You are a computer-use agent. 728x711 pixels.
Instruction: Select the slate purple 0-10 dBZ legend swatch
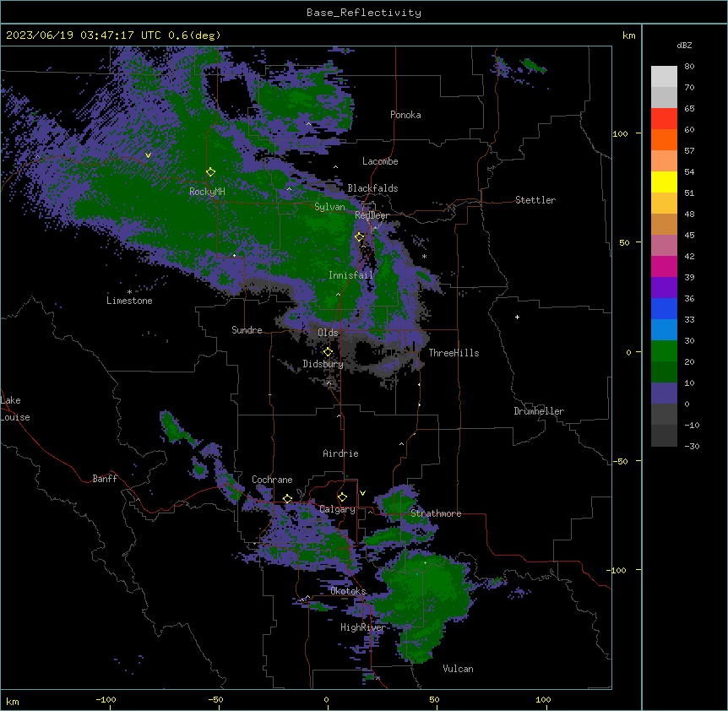(664, 393)
